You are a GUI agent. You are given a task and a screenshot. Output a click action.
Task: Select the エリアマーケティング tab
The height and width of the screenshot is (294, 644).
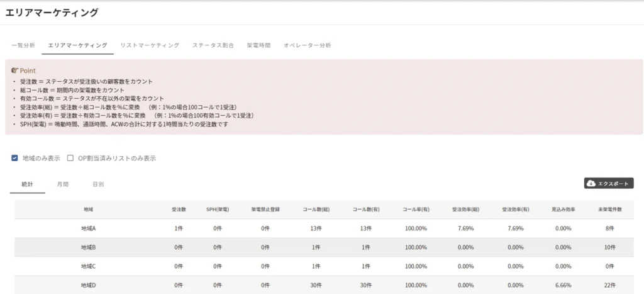77,45
